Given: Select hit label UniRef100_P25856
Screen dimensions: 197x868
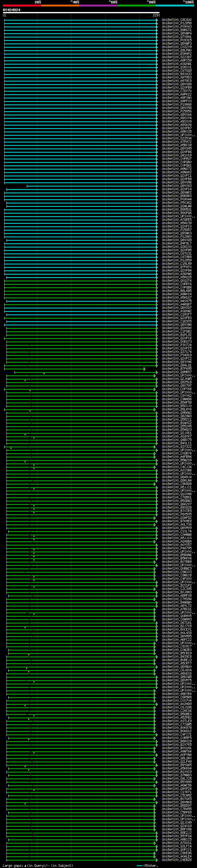Looking at the screenshot, I should point(176,111).
